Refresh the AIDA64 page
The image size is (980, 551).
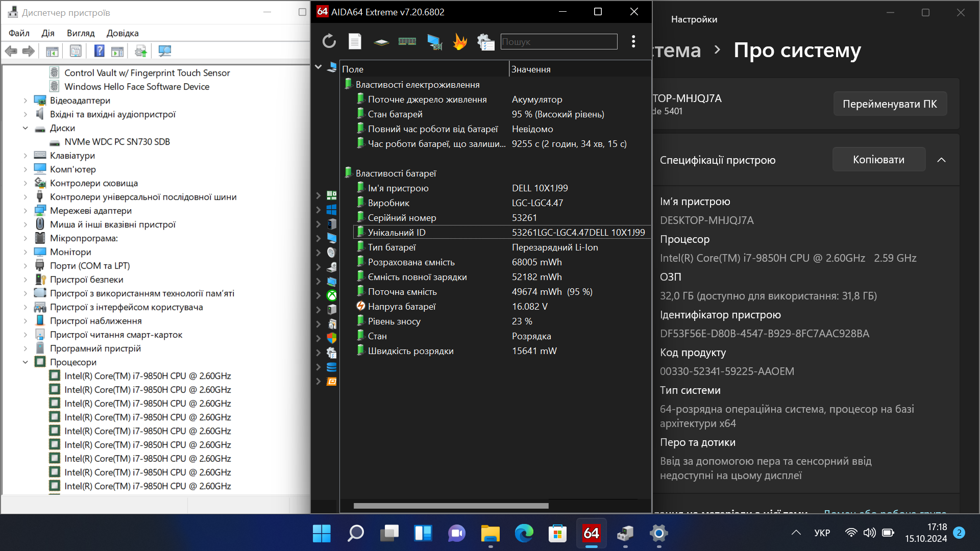pos(329,41)
